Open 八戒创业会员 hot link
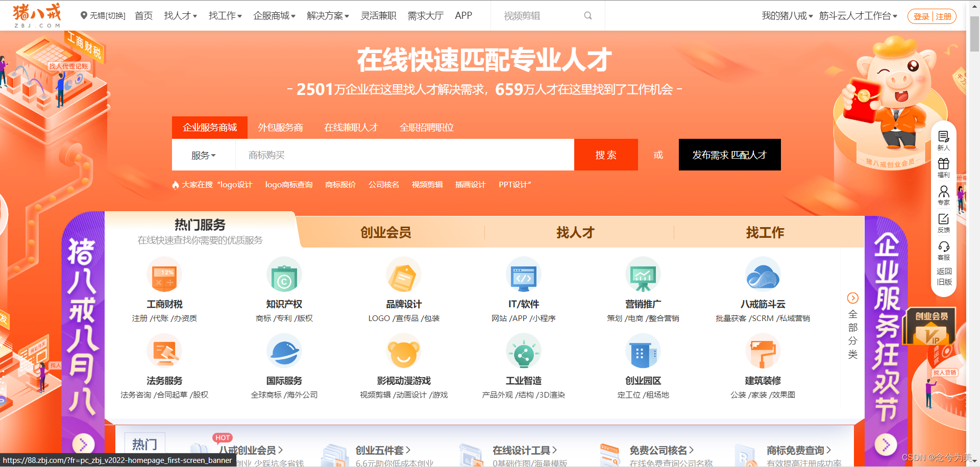This screenshot has width=980, height=467. (x=251, y=450)
